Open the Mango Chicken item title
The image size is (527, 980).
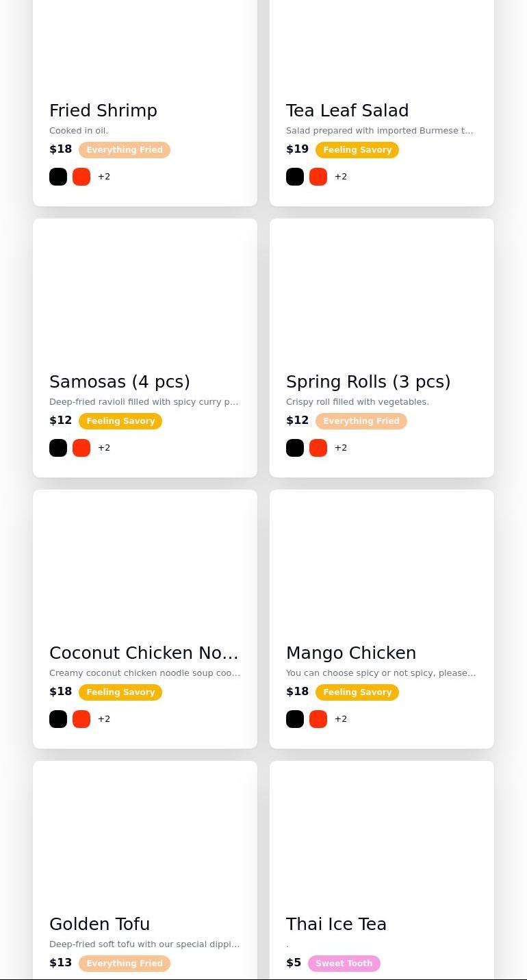coord(351,653)
